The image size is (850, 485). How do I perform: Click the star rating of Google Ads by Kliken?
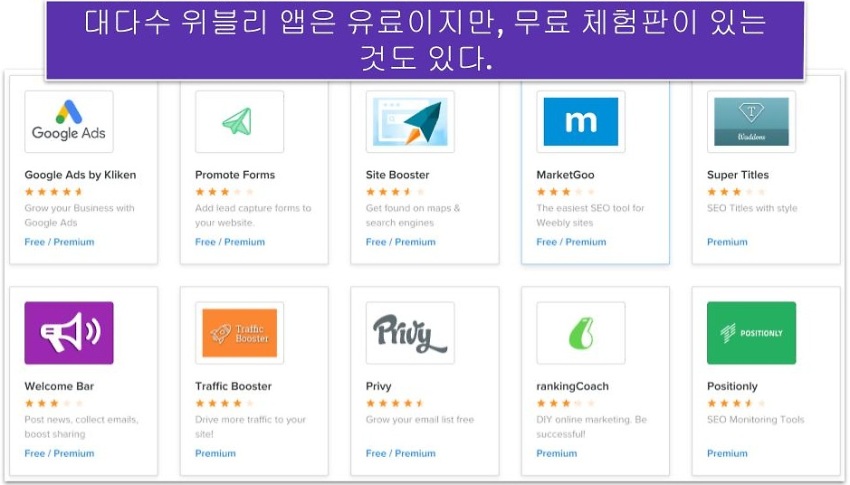click(x=54, y=192)
